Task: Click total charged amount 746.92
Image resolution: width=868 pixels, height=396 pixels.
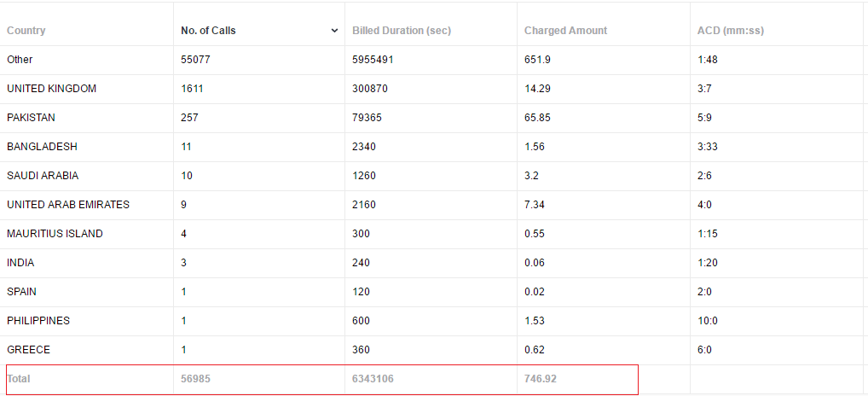Action: (x=541, y=378)
